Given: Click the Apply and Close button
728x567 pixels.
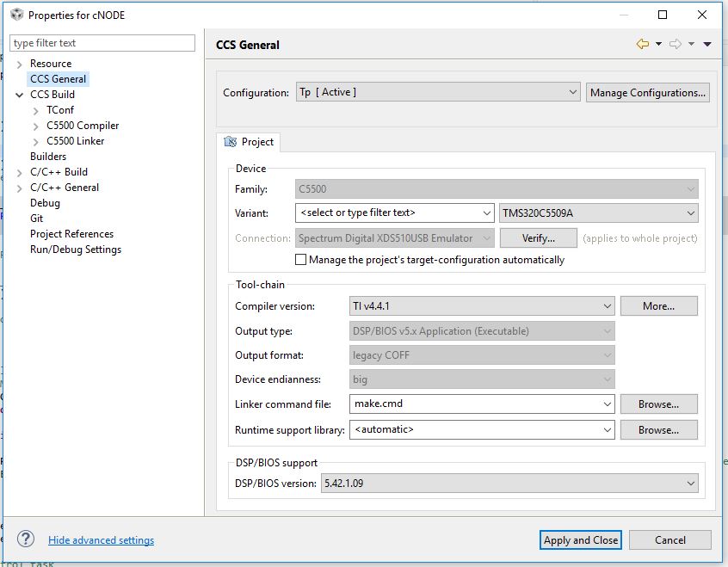Looking at the screenshot, I should pos(580,539).
